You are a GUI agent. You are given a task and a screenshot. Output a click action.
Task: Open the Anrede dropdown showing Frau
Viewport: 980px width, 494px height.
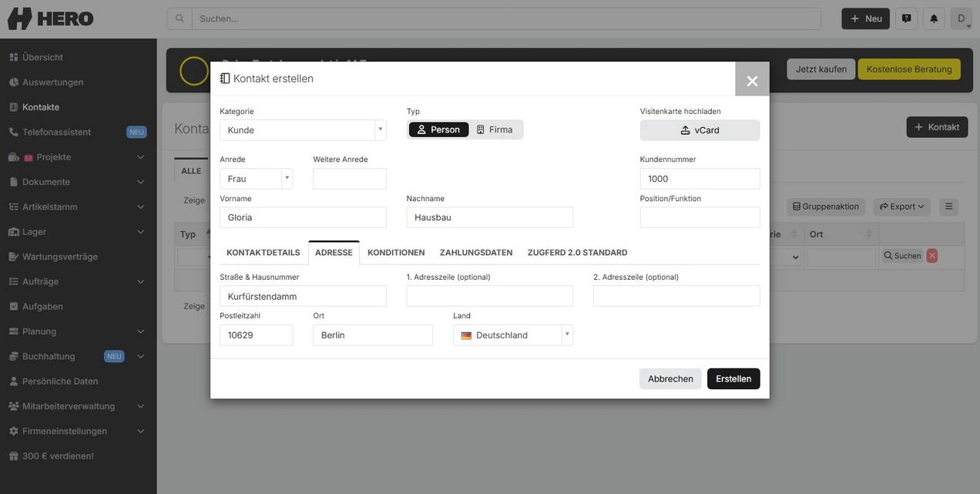click(256, 179)
